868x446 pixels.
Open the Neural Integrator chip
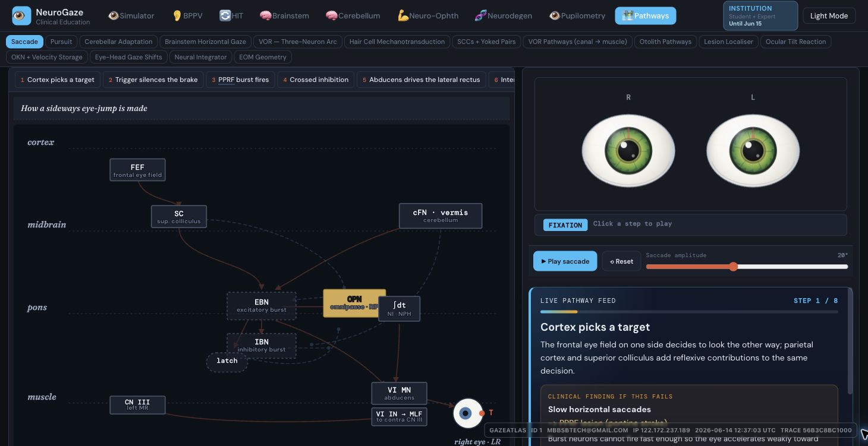tap(200, 57)
